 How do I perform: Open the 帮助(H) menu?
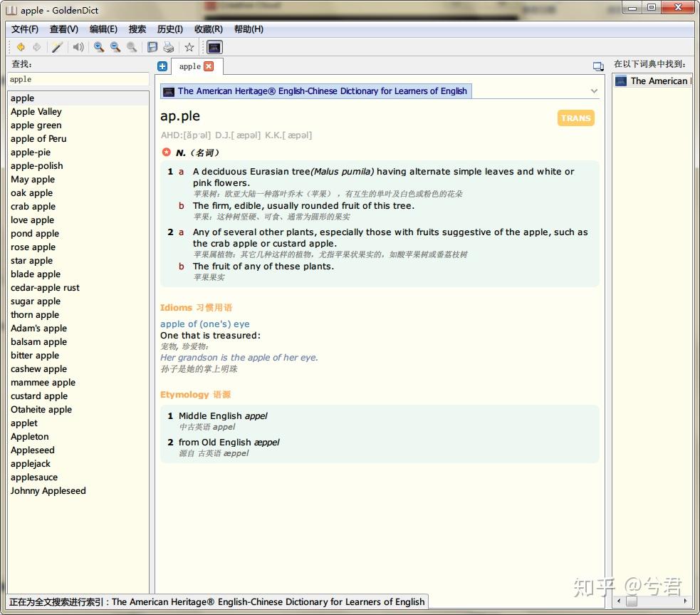click(x=249, y=29)
